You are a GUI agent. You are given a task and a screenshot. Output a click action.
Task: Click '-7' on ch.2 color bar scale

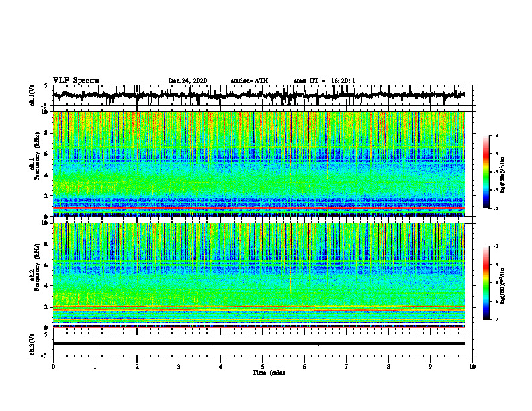496,319
